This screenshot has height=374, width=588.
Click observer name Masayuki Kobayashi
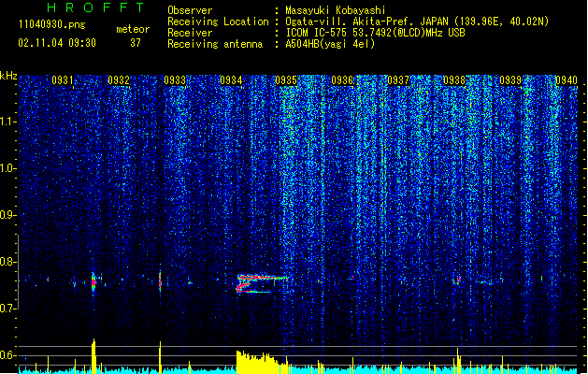click(x=336, y=10)
